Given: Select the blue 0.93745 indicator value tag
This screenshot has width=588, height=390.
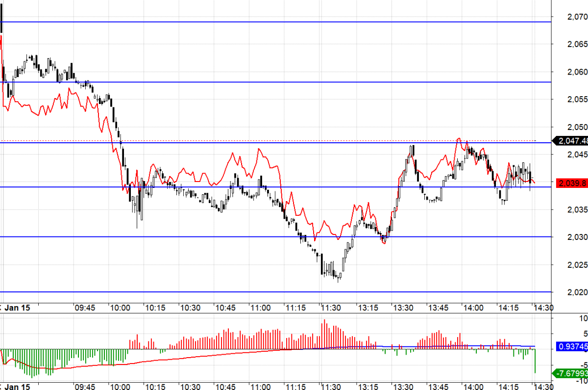Looking at the screenshot, I should [x=572, y=347].
